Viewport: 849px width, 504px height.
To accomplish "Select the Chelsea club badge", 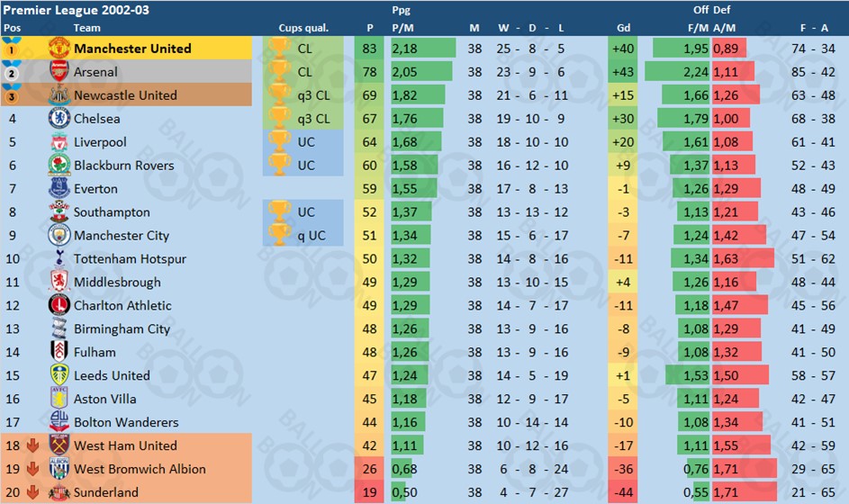I will tap(59, 118).
